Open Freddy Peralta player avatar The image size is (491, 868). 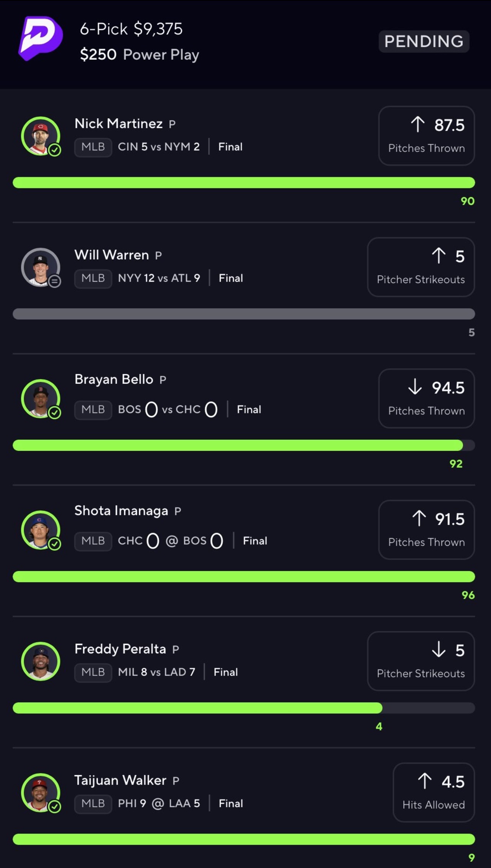(x=40, y=661)
